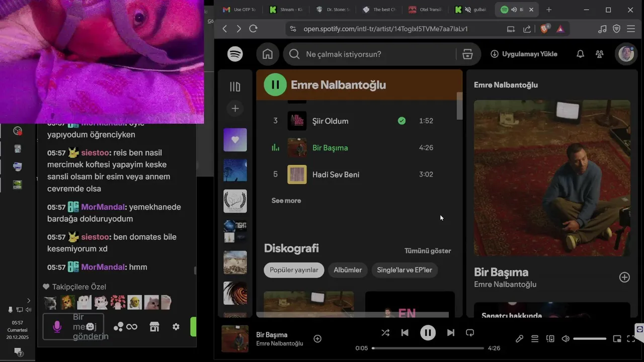Pause via the green button beside the artist name
Image resolution: width=644 pixels, height=362 pixels.
point(275,84)
